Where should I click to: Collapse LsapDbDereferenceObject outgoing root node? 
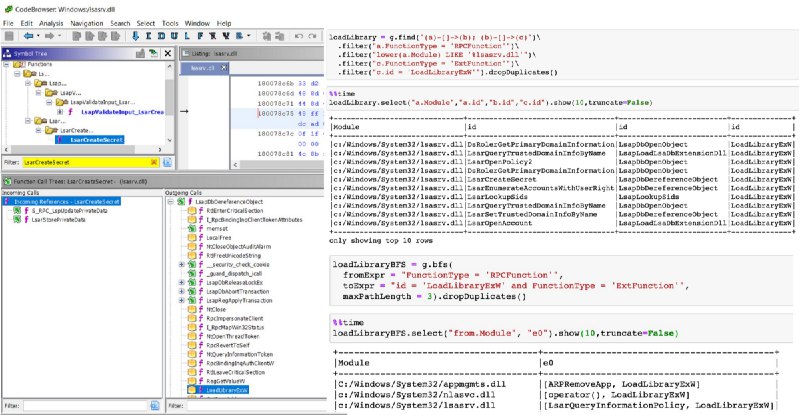click(x=170, y=202)
